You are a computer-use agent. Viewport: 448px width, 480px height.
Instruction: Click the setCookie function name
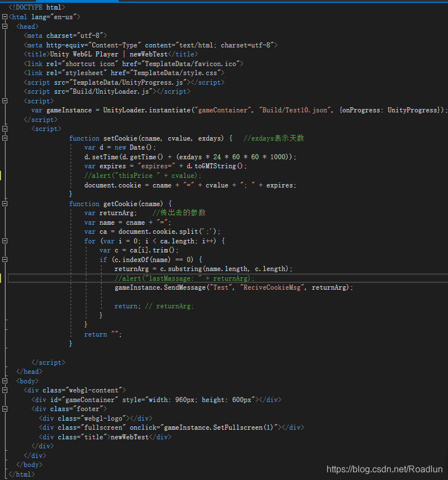120,138
